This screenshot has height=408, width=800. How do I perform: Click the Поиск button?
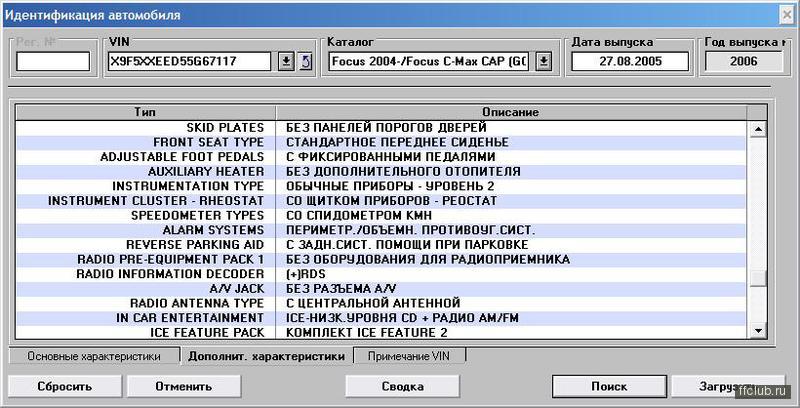click(609, 387)
